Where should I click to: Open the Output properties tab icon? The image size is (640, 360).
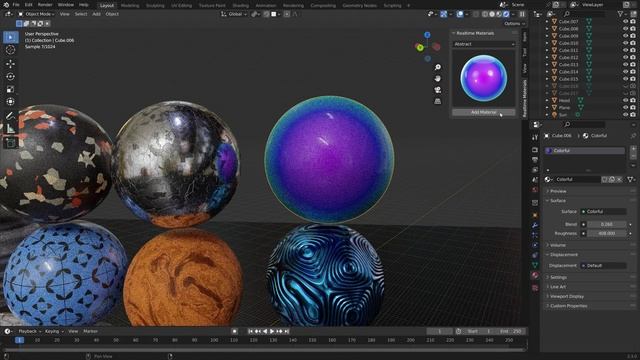(535, 160)
